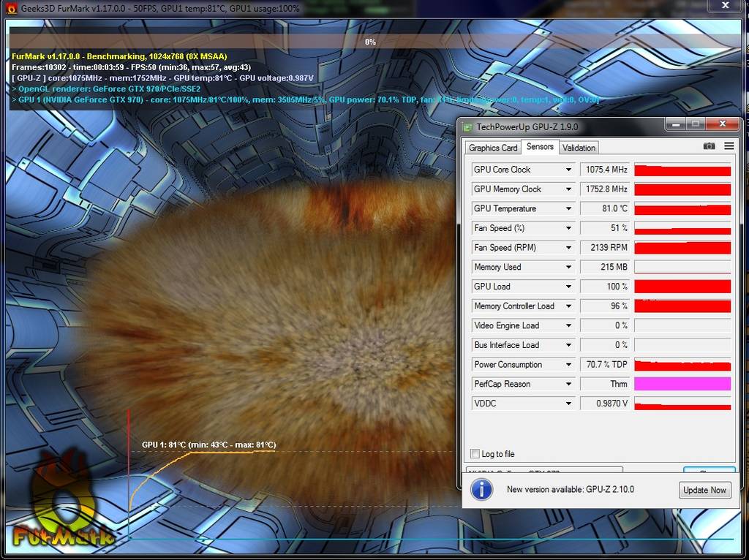
Task: Expand the Bus Interface Load dropdown arrow
Action: tap(568, 344)
